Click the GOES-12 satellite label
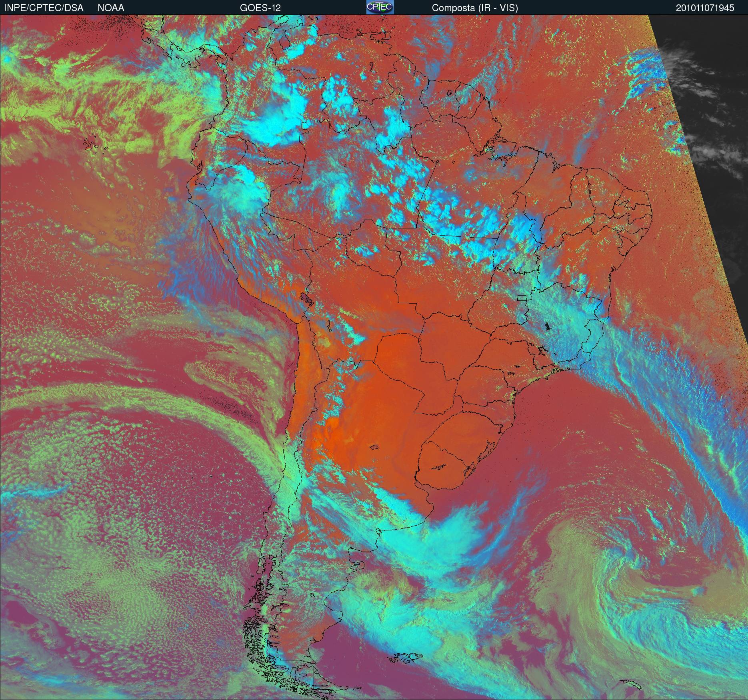 click(260, 8)
